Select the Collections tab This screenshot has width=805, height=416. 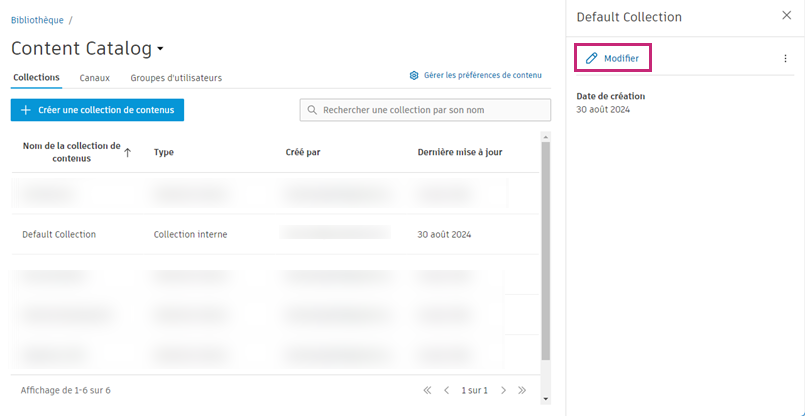pyautogui.click(x=36, y=78)
